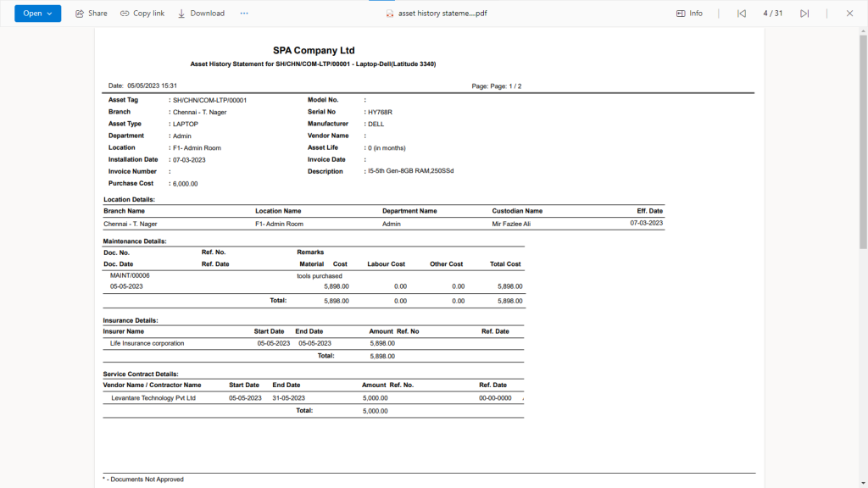Jump to the first page using the navigation icon
Viewport: 868px width, 488px height.
tap(741, 13)
